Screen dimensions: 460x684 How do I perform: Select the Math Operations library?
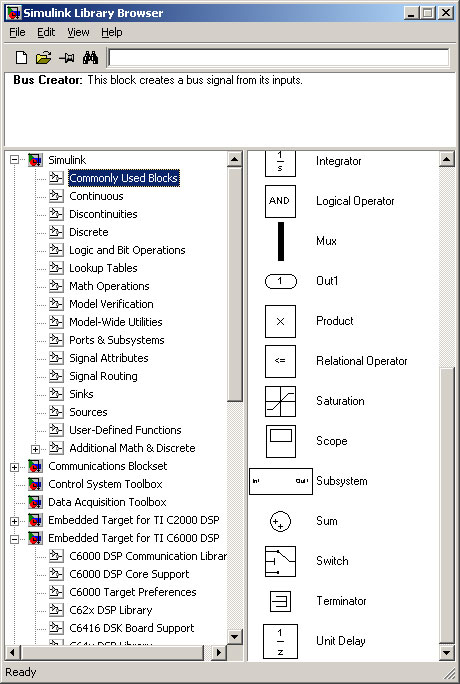pos(109,286)
